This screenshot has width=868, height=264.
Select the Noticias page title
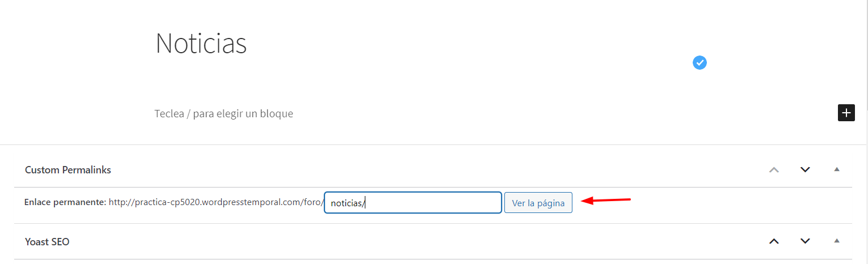(x=201, y=43)
